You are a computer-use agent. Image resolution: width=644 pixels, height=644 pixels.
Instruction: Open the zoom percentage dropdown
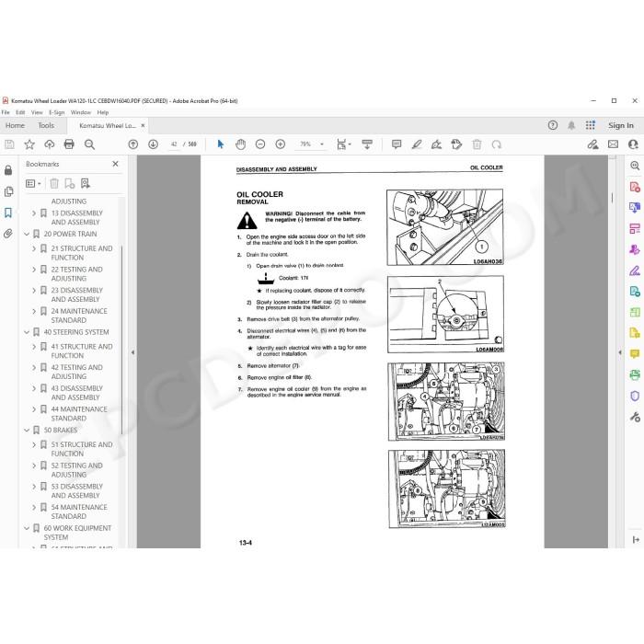pos(322,144)
